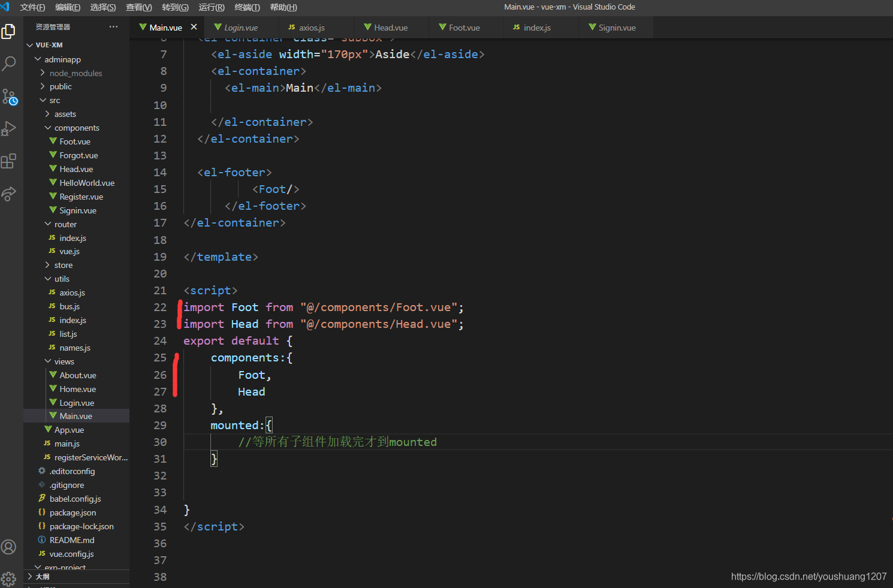Viewport: 893px width, 588px height.
Task: Expand the node_modules folder
Action: pos(76,73)
